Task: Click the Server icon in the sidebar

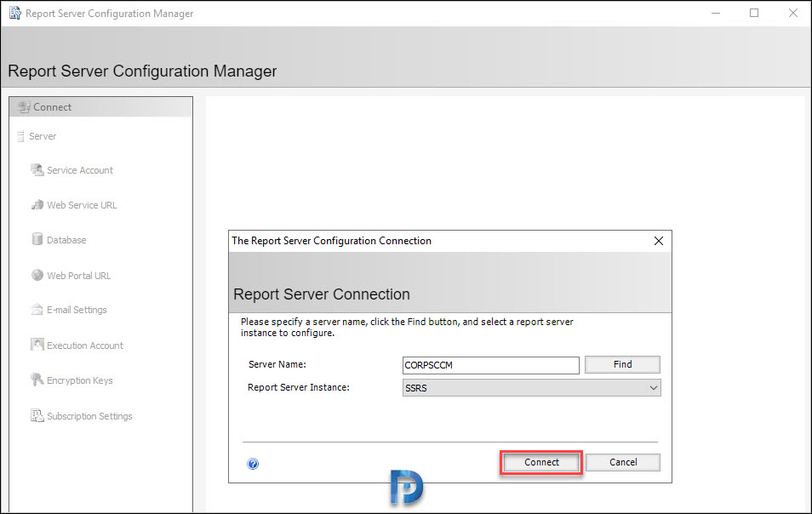Action: click(x=20, y=136)
